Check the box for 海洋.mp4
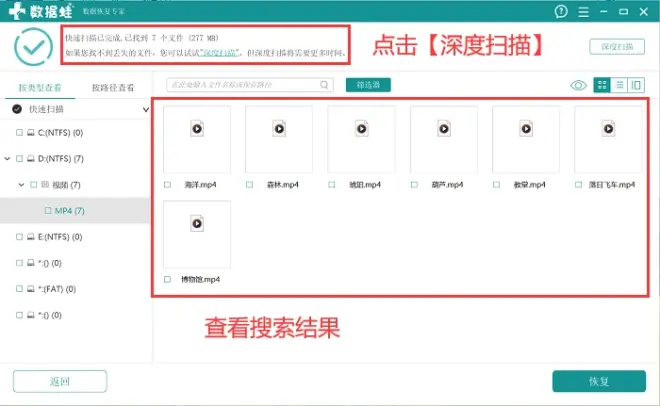 (168, 185)
